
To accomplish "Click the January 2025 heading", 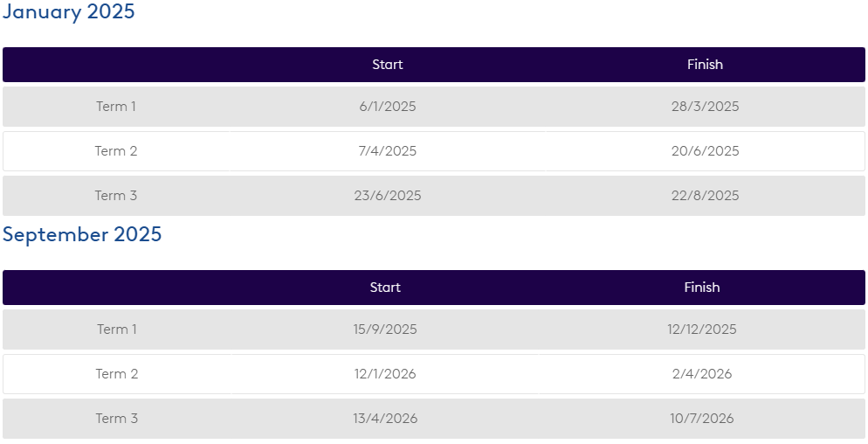I will click(x=69, y=12).
